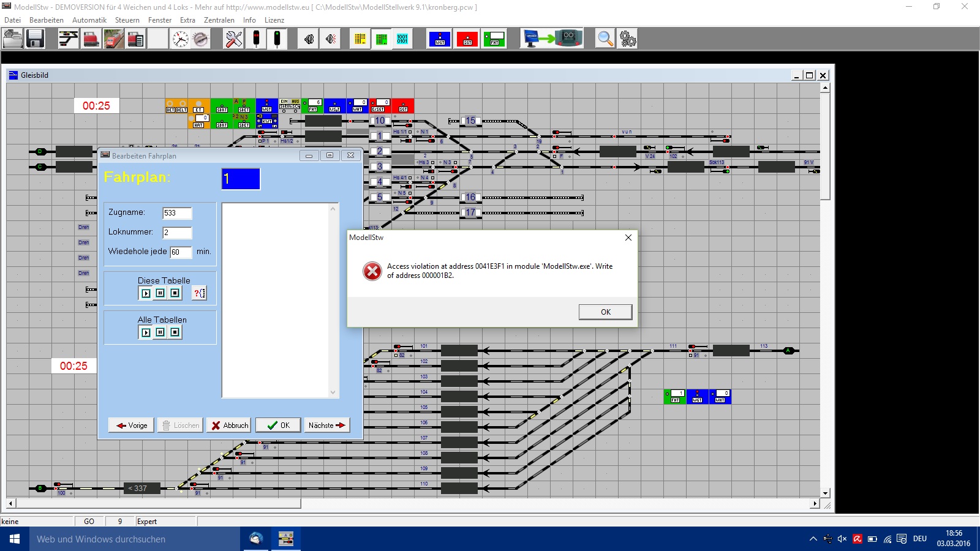Click the blue WGT toolbar icon
This screenshot has height=551, width=980.
pos(440,39)
